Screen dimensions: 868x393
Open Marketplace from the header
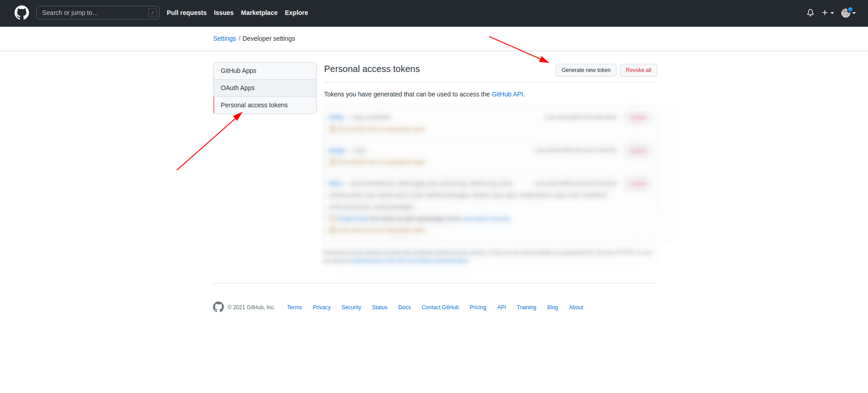[259, 13]
